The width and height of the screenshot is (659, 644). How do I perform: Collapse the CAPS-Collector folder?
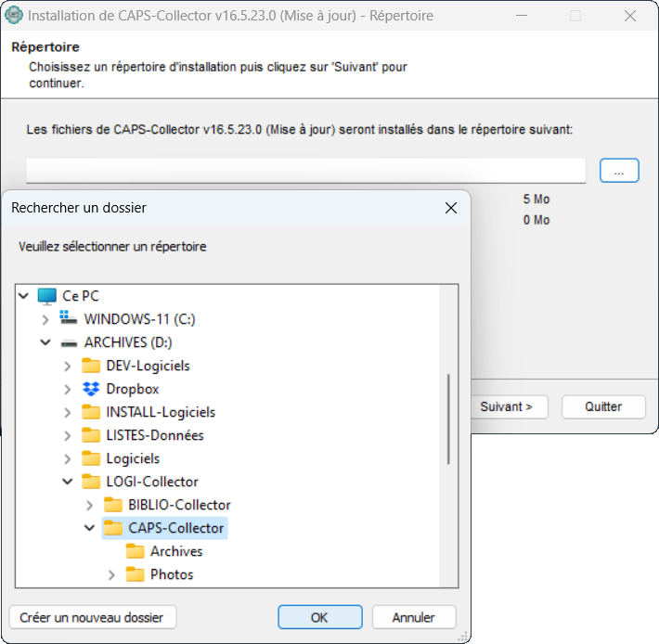click(89, 528)
